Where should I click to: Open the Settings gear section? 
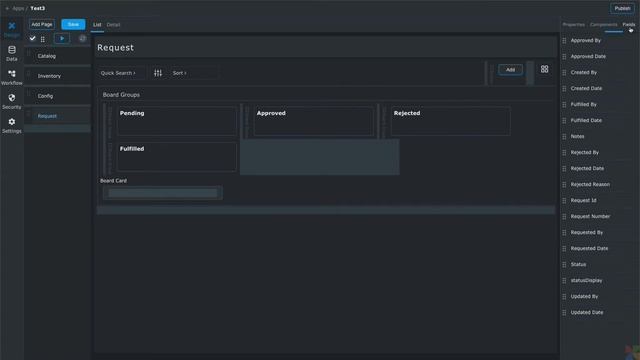pos(11,126)
